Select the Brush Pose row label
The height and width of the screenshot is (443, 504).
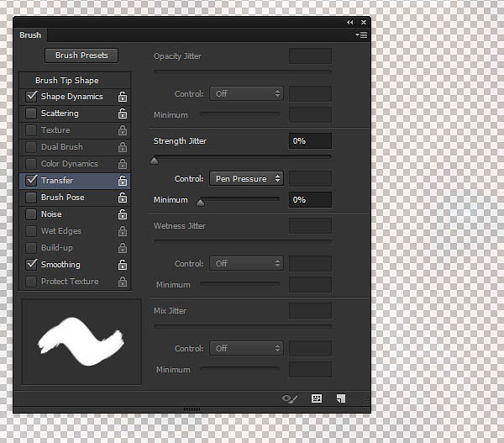(63, 198)
